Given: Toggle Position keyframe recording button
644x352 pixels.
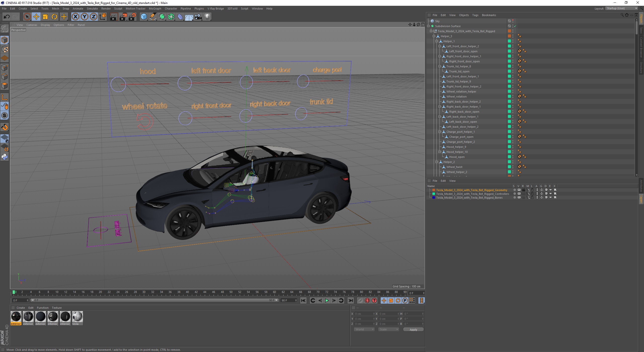Looking at the screenshot, I should pos(384,300).
